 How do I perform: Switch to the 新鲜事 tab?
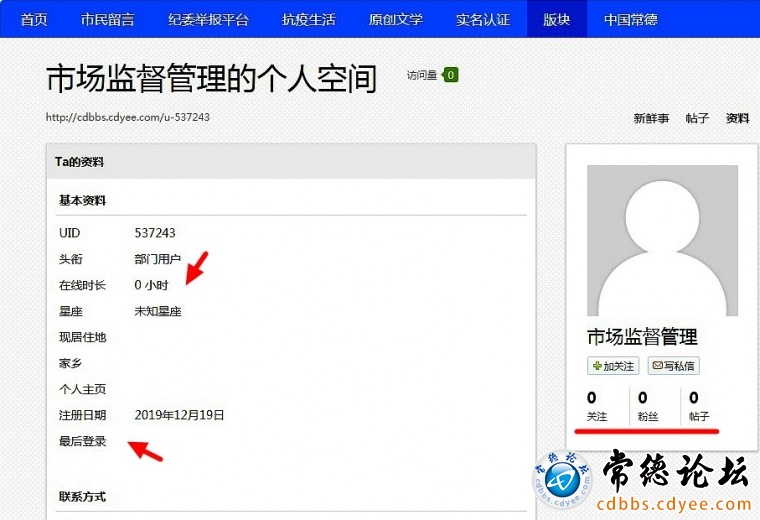(x=651, y=118)
